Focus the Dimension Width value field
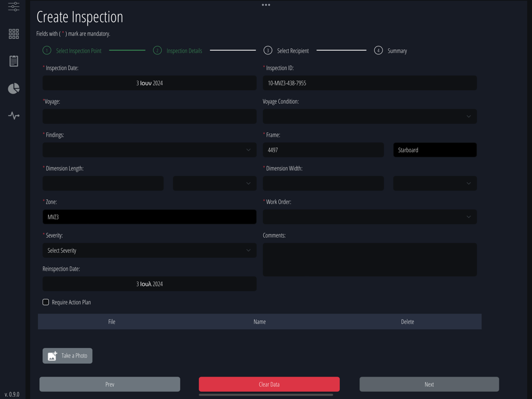The width and height of the screenshot is (532, 399). [323, 183]
